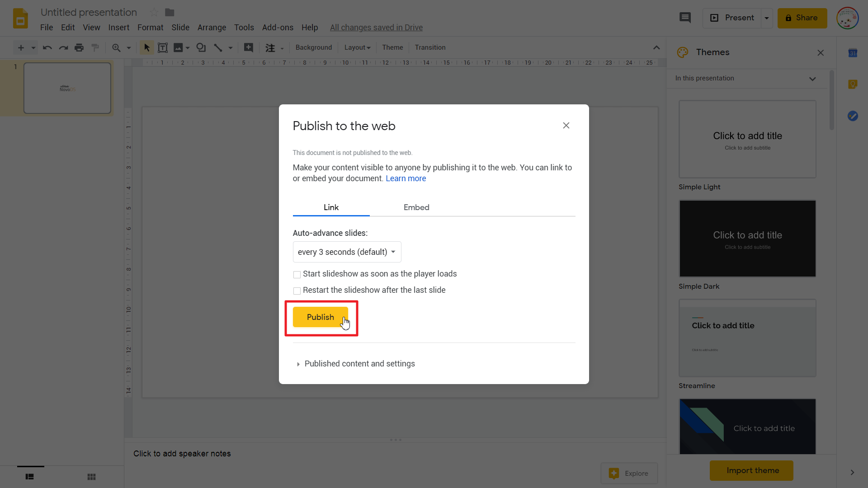Image resolution: width=868 pixels, height=488 pixels.
Task: Click the speaker notes field
Action: click(396, 454)
